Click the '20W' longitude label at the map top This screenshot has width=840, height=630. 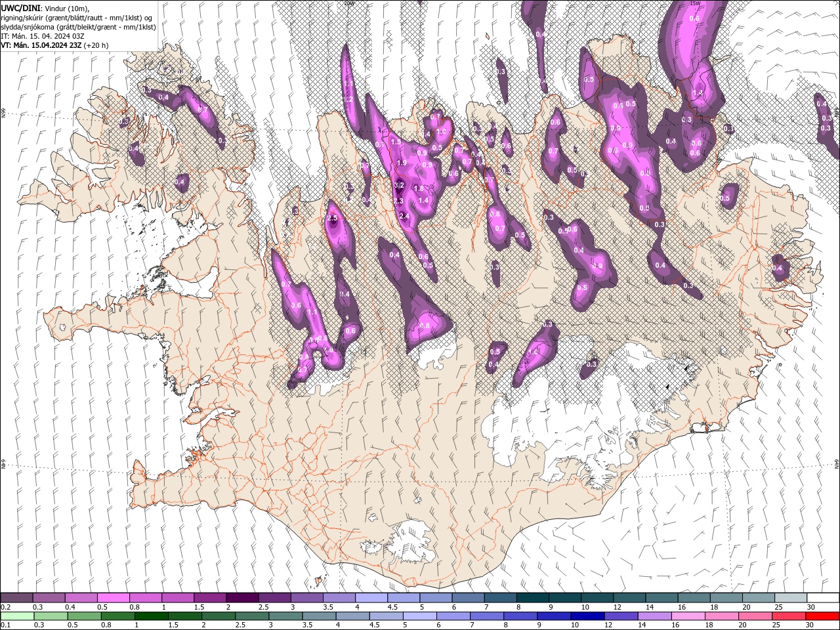348,3
